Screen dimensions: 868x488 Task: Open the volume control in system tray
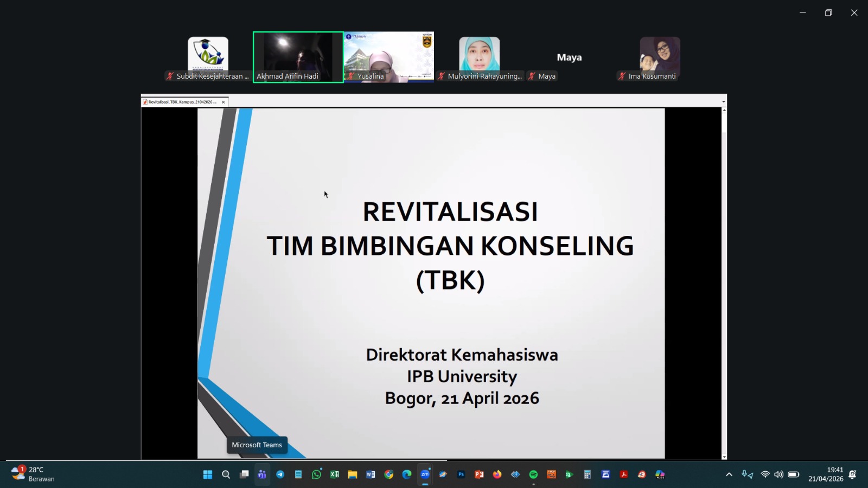[778, 474]
